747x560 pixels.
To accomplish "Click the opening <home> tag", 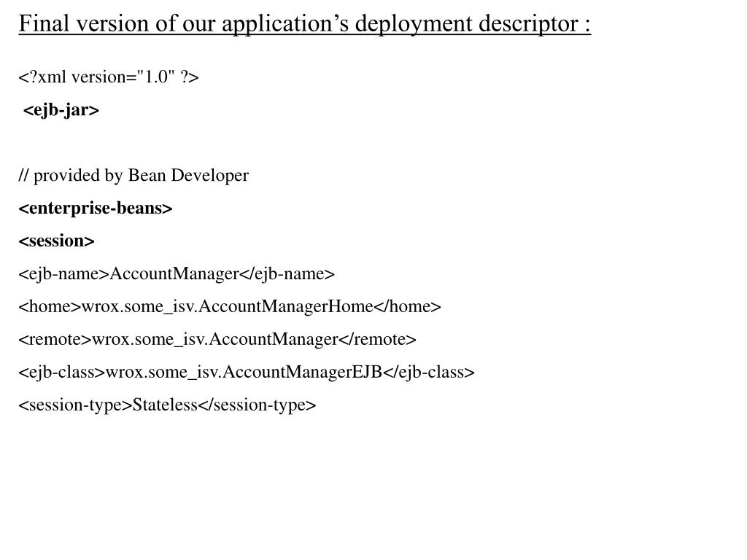I will pyautogui.click(x=50, y=307).
